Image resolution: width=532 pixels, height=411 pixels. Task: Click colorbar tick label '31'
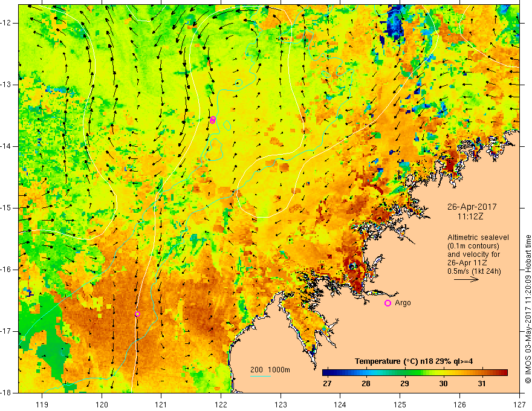481,384
